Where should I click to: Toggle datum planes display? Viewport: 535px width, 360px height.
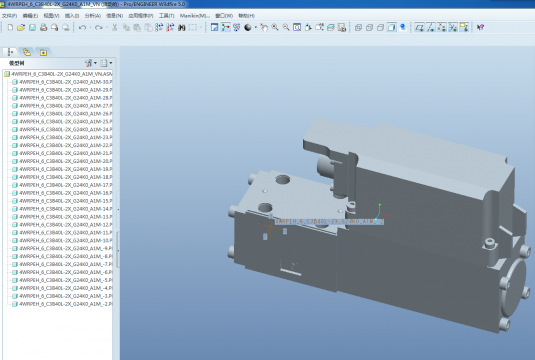pos(419,27)
